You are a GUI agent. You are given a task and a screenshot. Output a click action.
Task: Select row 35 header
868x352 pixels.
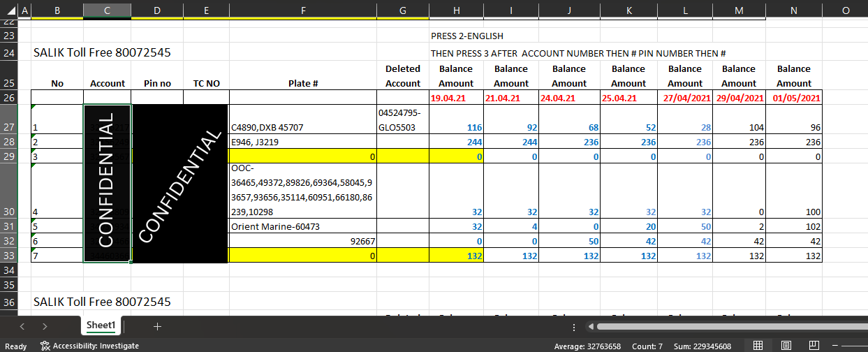[x=9, y=285]
